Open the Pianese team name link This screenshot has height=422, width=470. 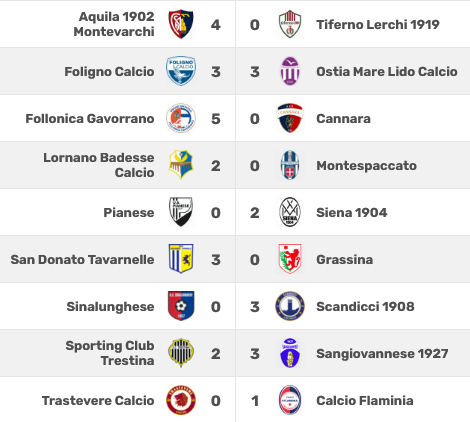129,213
